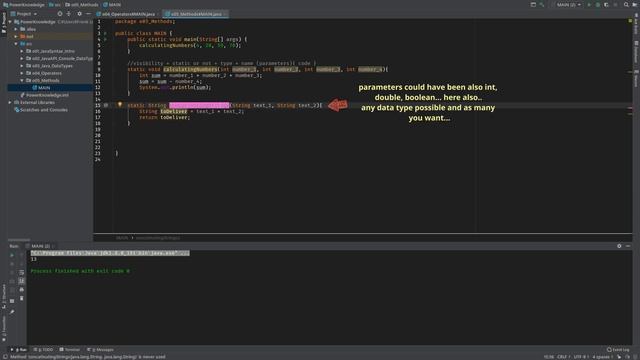The width and height of the screenshot is (640, 360).
Task: Click the UTF-8 encoding in status bar
Action: 580,357
